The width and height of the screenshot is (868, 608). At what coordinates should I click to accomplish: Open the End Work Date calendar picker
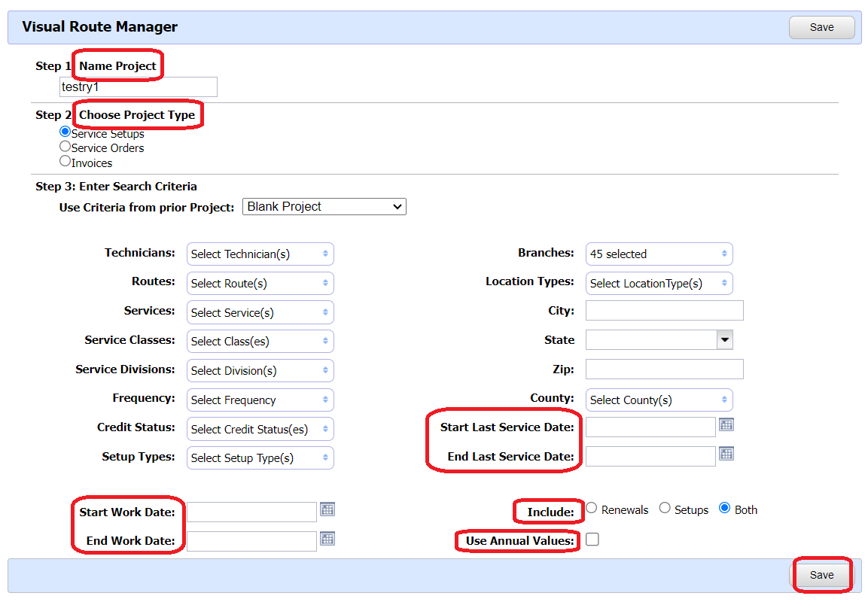tap(327, 540)
